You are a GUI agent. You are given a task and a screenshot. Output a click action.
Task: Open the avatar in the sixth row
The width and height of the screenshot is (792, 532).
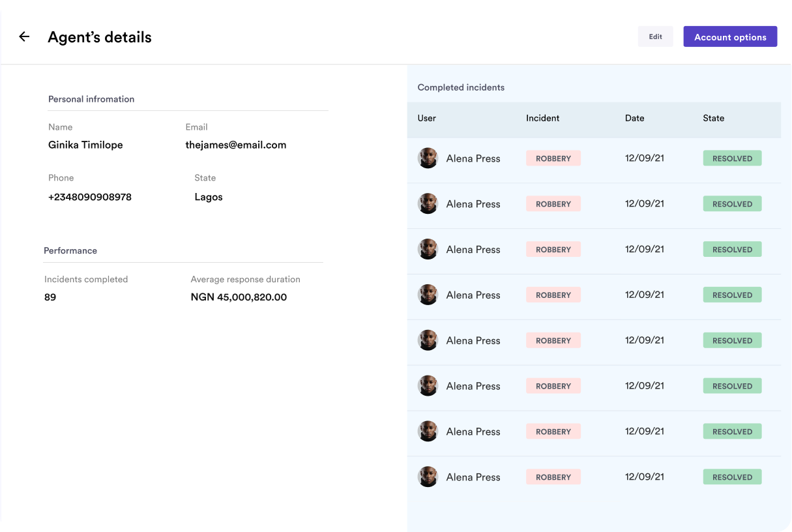[x=428, y=385]
